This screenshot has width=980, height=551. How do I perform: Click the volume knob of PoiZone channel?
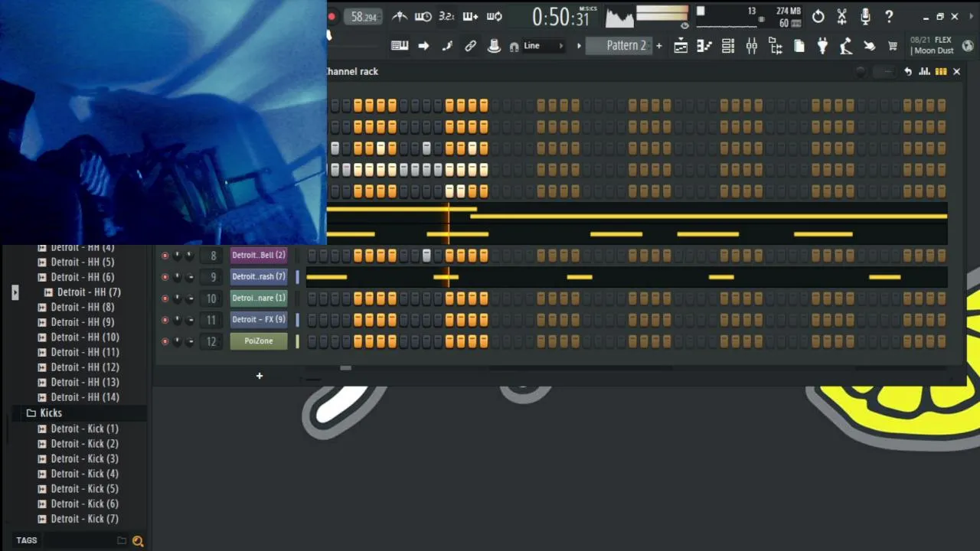point(190,341)
